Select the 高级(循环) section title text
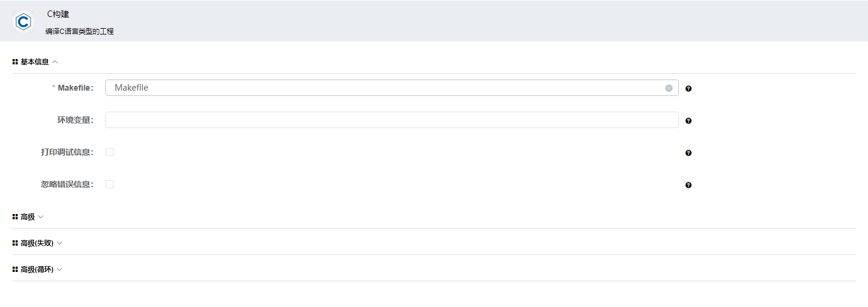The height and width of the screenshot is (307, 868). click(x=37, y=270)
